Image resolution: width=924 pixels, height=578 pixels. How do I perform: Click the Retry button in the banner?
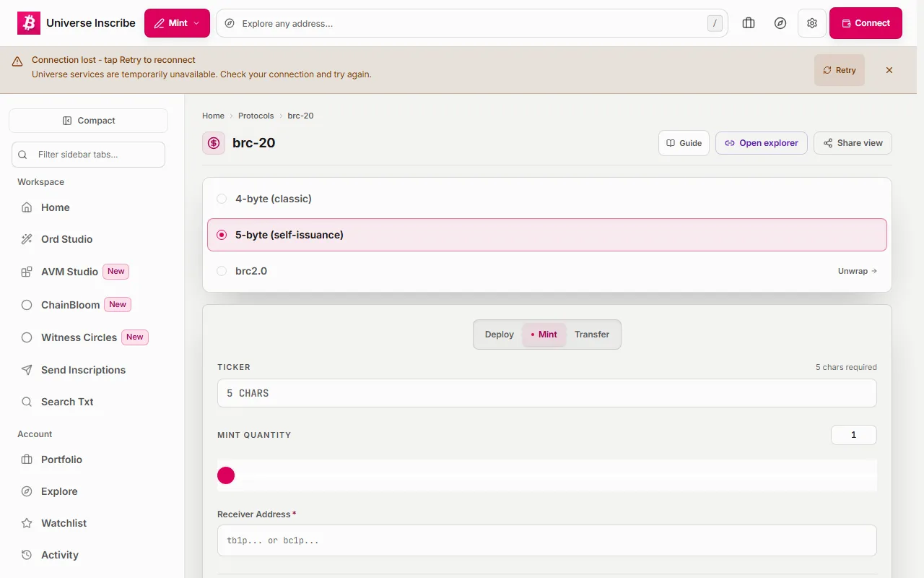coord(839,70)
